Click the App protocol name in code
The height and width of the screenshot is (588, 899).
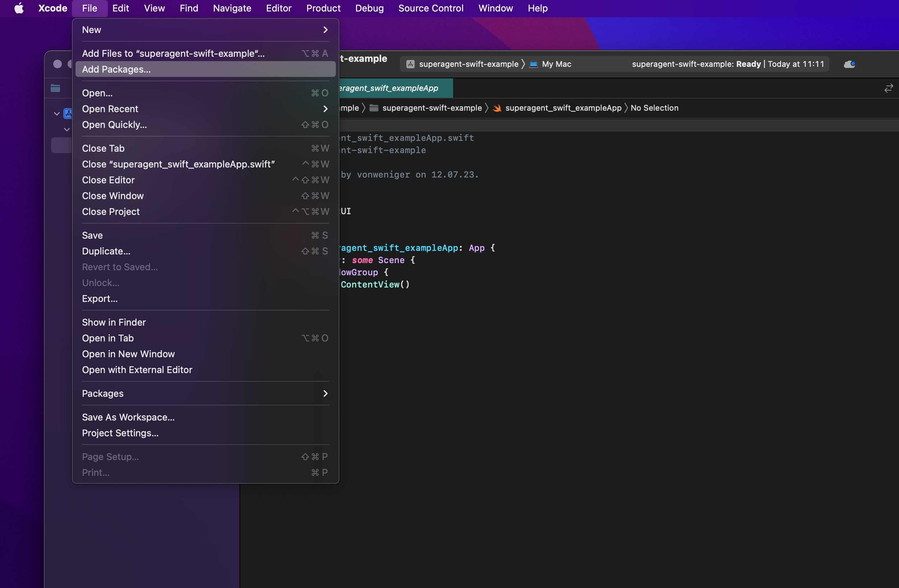pos(476,248)
